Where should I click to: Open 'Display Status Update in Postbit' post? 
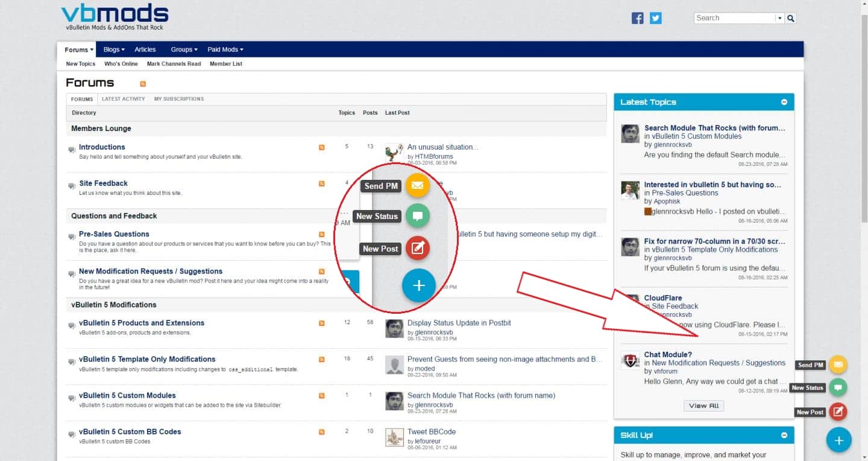(x=459, y=323)
